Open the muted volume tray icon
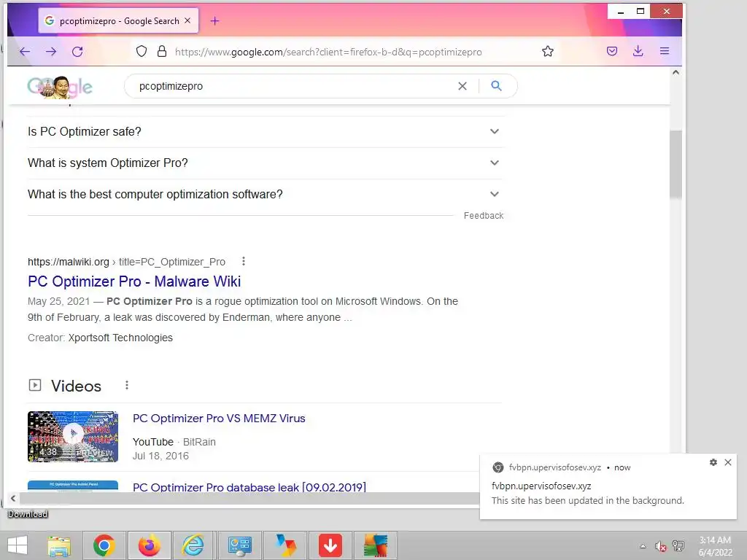747x560 pixels. (661, 546)
